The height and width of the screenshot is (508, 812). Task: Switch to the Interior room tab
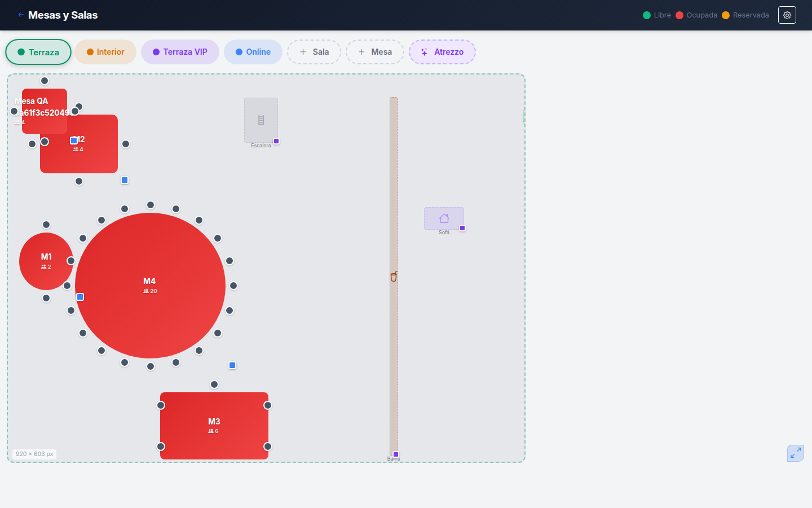pos(105,52)
